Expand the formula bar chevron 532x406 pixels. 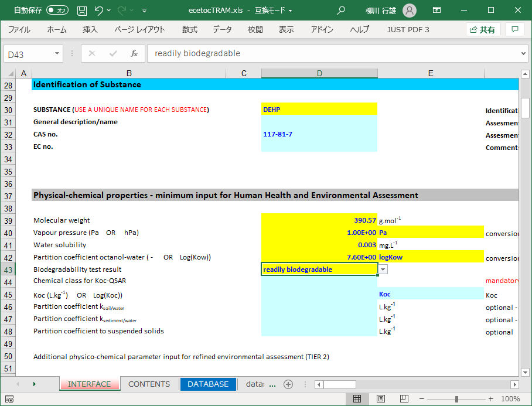(x=523, y=53)
